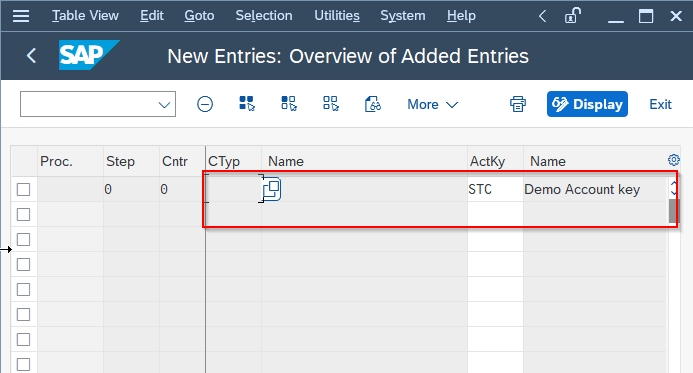Open the table settings gear icon
This screenshot has height=373, width=693.
[674, 160]
